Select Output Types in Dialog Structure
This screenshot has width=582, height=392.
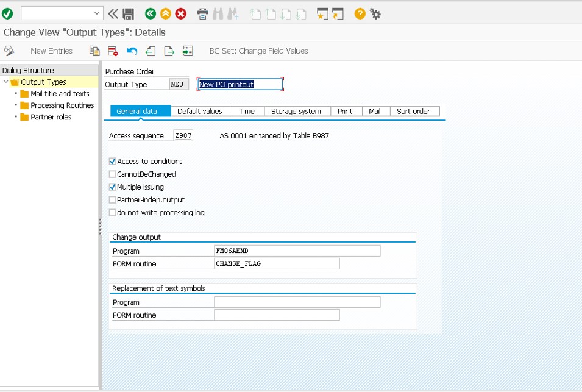coord(43,82)
